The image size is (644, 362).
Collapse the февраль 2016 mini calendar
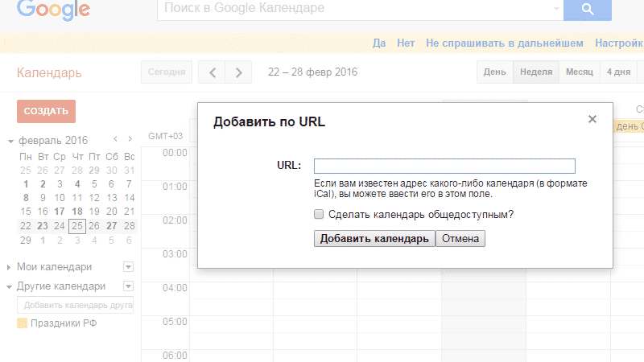(x=10, y=142)
